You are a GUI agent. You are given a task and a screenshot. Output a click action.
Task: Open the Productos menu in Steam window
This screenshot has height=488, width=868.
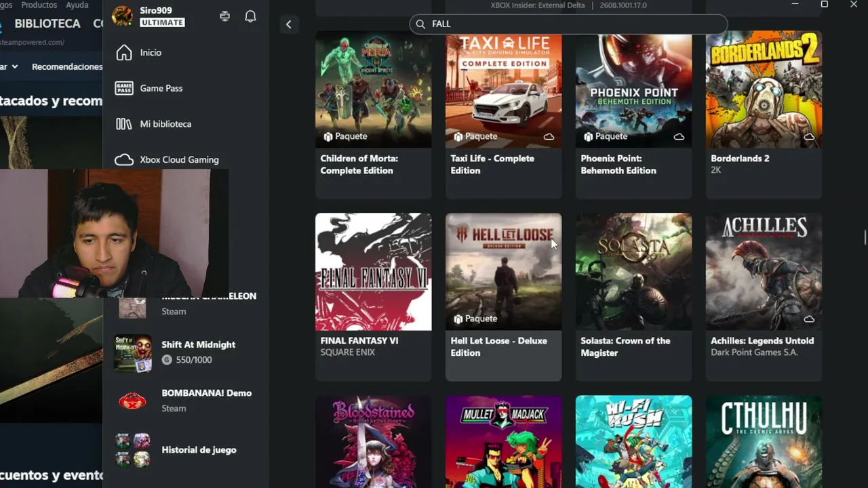39,5
